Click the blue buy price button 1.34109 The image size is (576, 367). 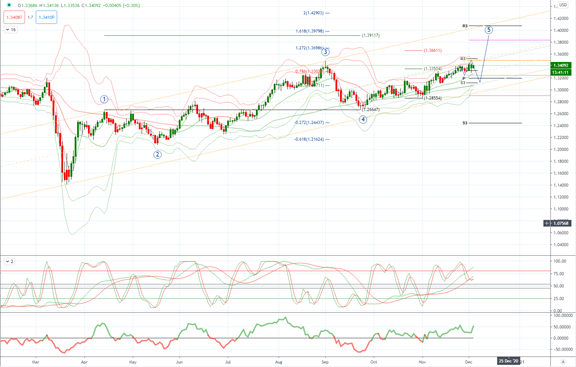pos(46,17)
